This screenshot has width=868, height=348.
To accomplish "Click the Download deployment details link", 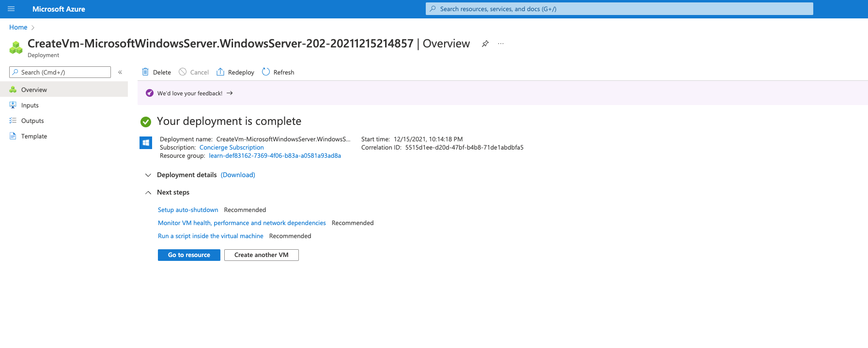I will pyautogui.click(x=238, y=175).
